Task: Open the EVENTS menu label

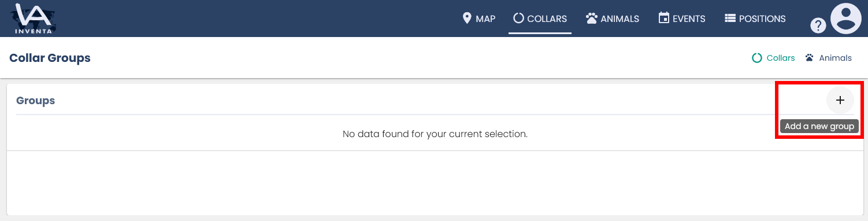Action: (x=689, y=19)
